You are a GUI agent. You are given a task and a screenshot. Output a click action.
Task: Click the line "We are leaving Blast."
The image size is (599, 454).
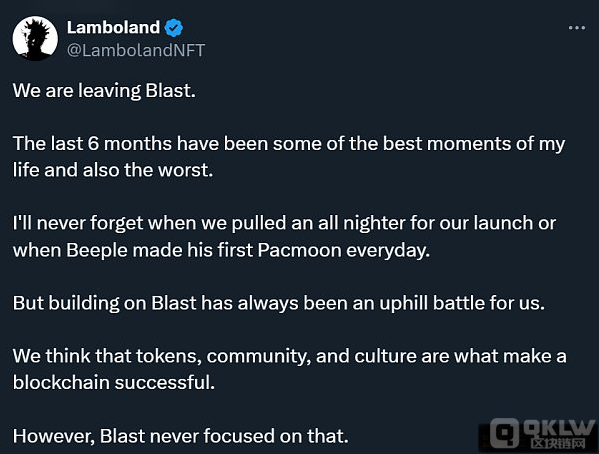[x=104, y=91]
